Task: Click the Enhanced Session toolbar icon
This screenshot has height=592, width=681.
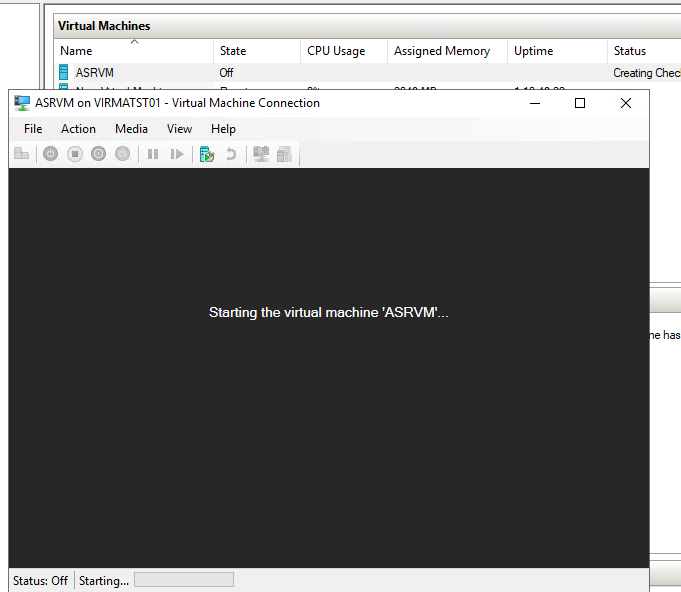Action: [261, 154]
